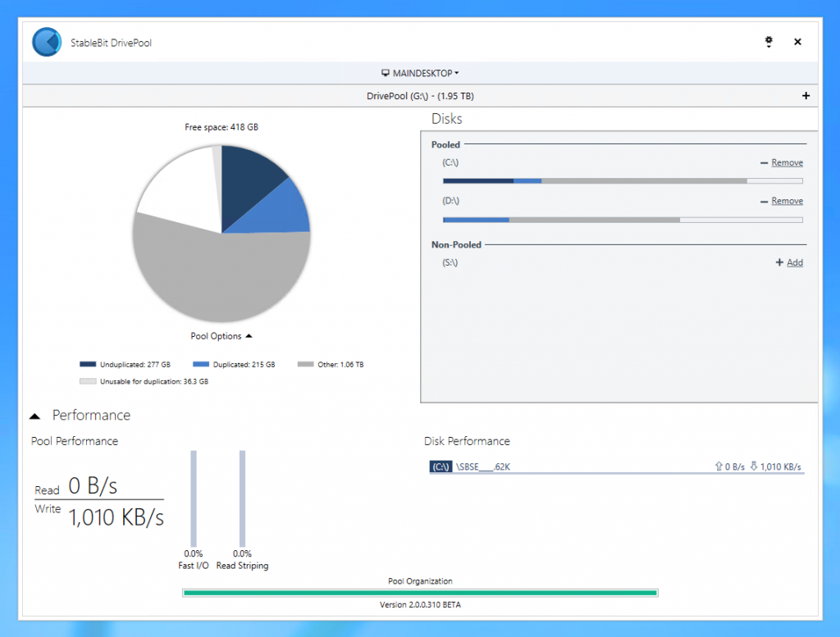Click the download arrow icon in Disk Performance
Image resolution: width=840 pixels, height=637 pixels.
(x=753, y=466)
